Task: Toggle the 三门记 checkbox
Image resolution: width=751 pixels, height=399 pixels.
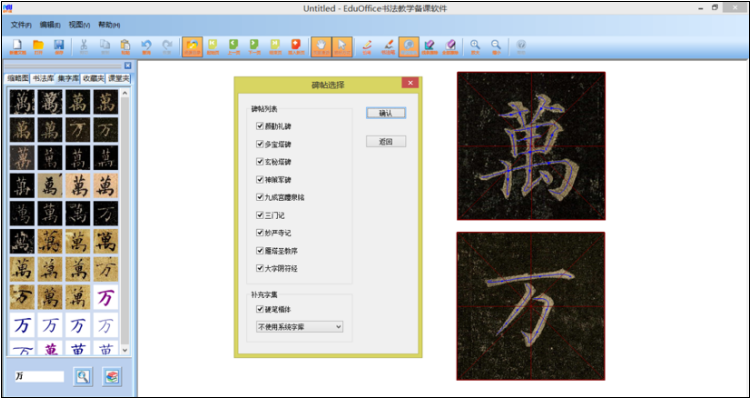Action: click(260, 215)
